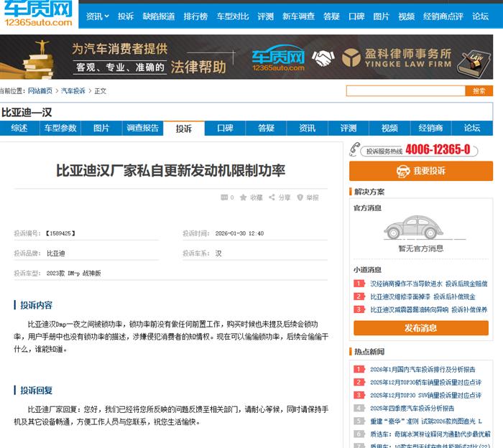This screenshot has height=448, width=503.
Task: Click the 分享 share icon
Action: (273, 197)
